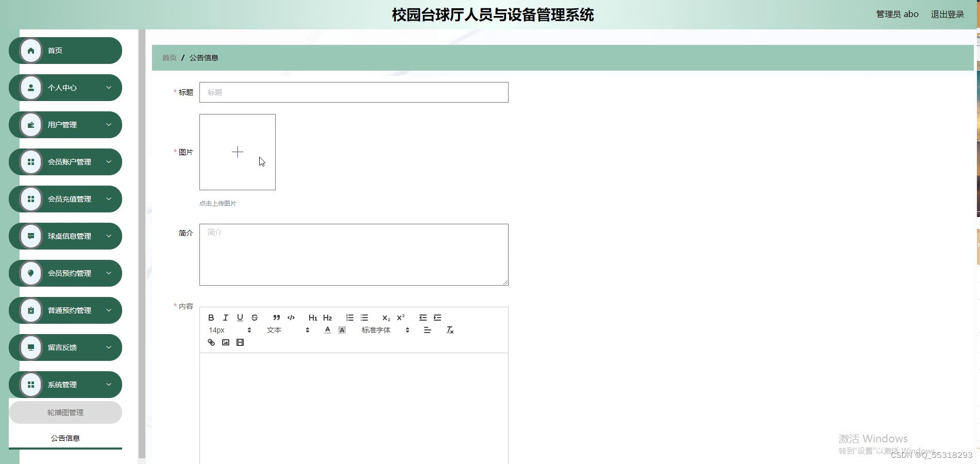
Task: Apply strikethrough formatting
Action: [255, 318]
